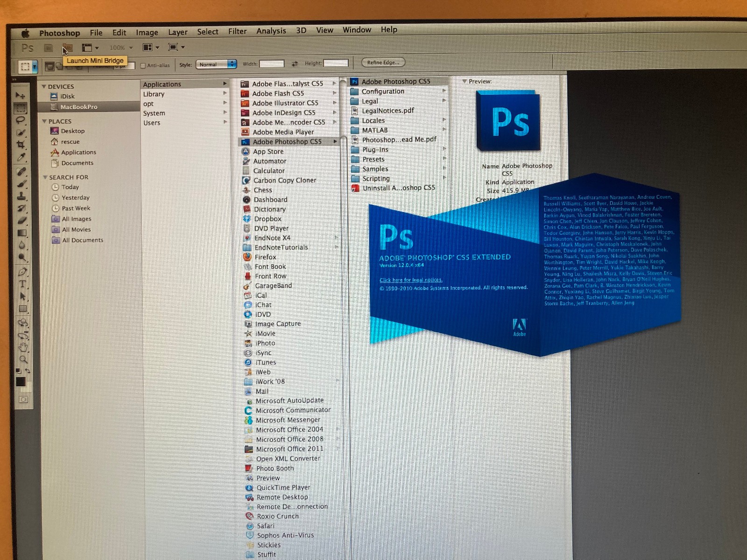Viewport: 747px width, 560px height.
Task: Select the Blur tool
Action: 22,245
